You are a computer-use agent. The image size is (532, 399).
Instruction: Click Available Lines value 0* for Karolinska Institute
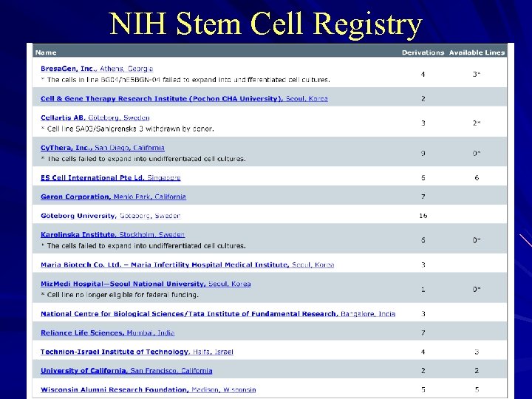tap(477, 240)
